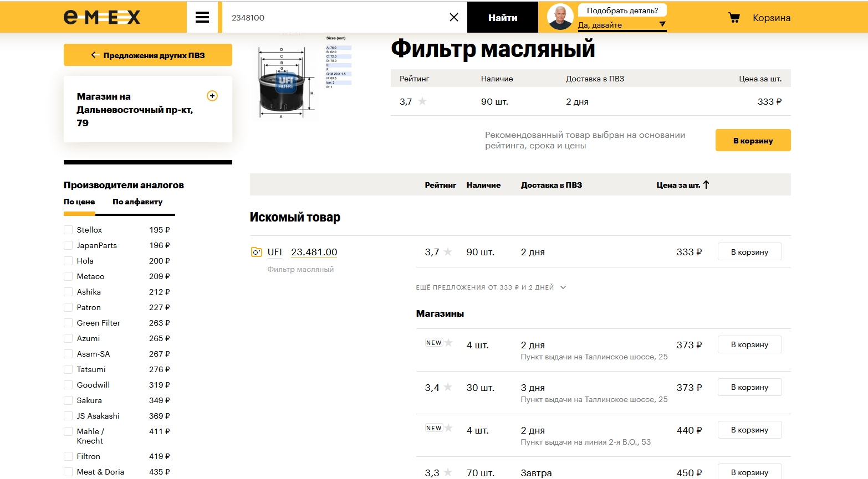Open the UFI brand link

pyautogui.click(x=275, y=252)
